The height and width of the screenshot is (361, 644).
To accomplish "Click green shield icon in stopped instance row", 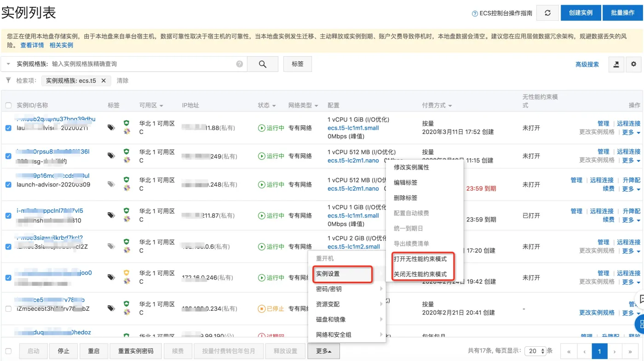I will (126, 304).
